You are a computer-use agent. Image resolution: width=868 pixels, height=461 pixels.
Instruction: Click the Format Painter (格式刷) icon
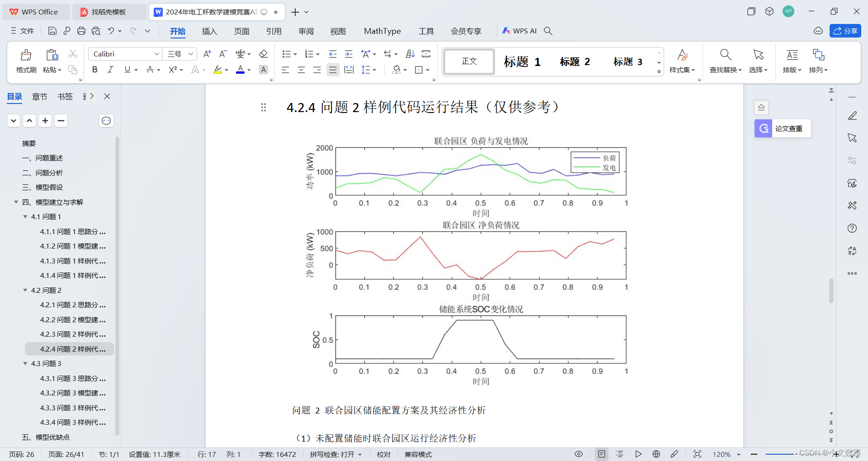pyautogui.click(x=26, y=55)
